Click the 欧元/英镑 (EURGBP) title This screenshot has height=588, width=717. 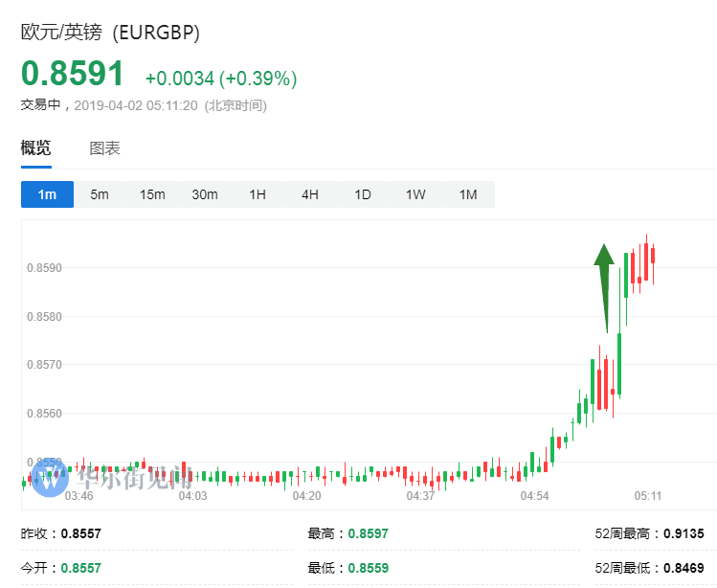tap(111, 32)
